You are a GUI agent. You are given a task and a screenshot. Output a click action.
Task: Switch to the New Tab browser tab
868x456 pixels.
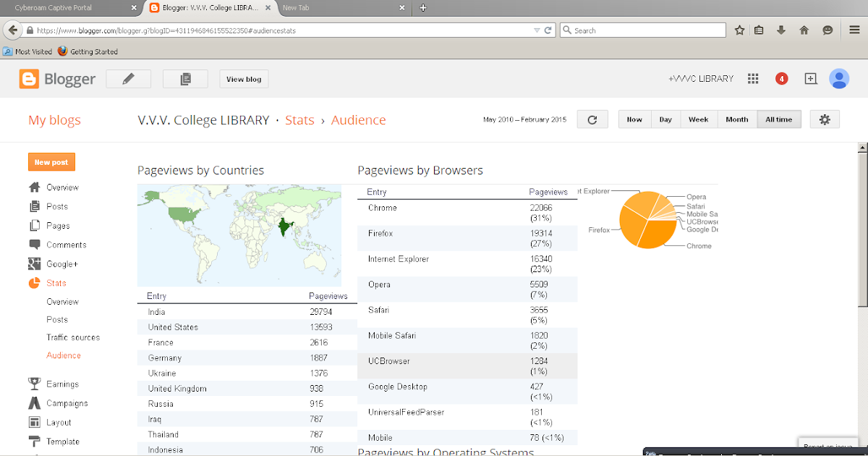344,8
